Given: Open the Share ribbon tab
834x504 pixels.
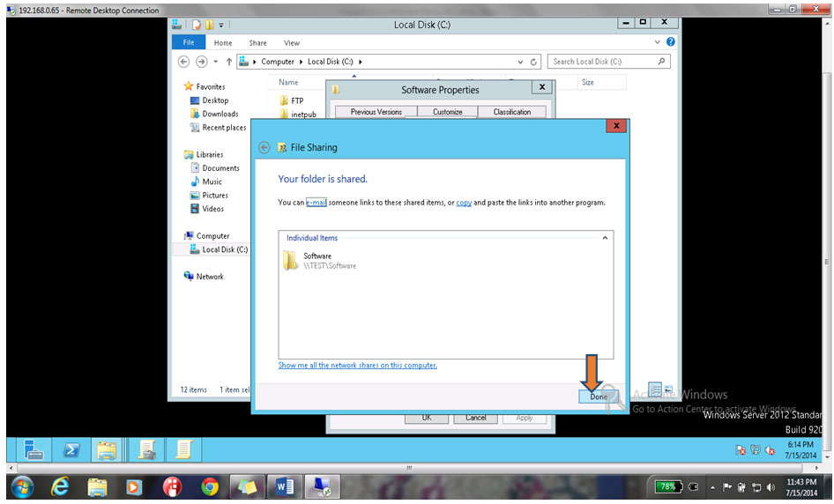Looking at the screenshot, I should [257, 43].
